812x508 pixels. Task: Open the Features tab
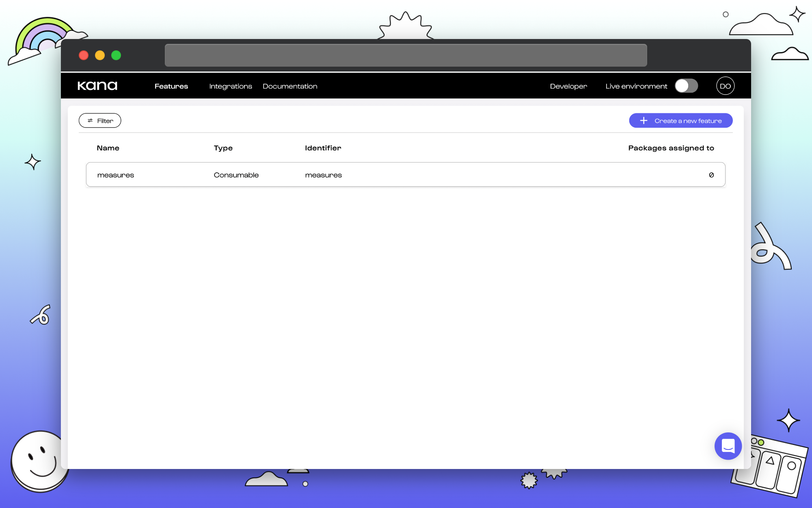[171, 86]
